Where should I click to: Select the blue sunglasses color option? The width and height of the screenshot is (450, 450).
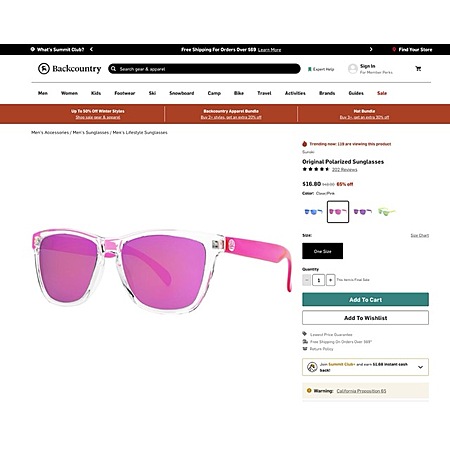tap(313, 212)
